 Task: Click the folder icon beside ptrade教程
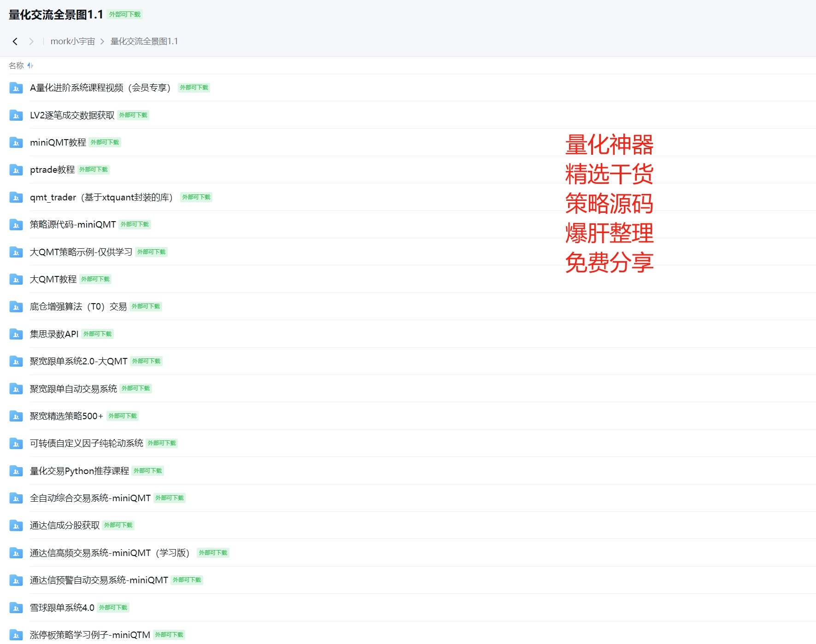16,170
